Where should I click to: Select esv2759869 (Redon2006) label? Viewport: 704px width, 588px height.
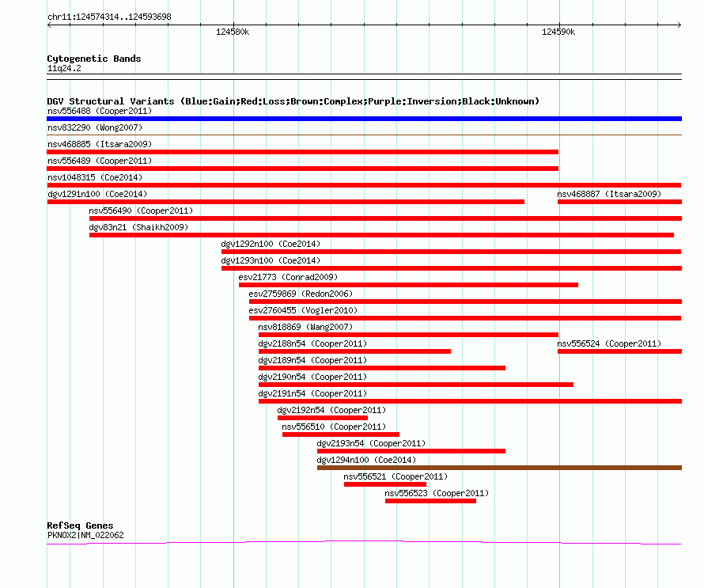(301, 294)
